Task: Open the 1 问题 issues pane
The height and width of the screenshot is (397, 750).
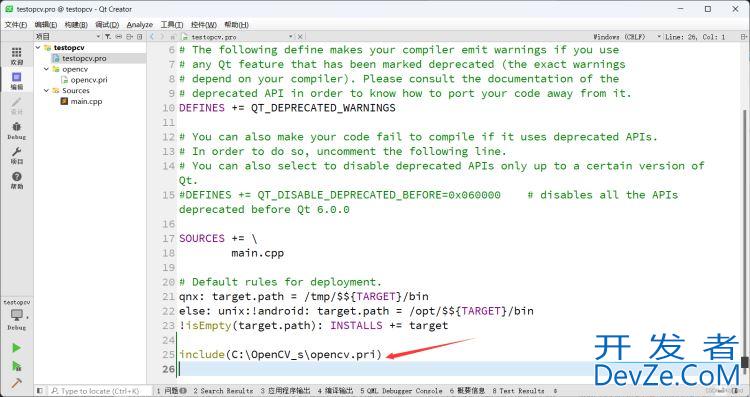Action: [x=171, y=391]
